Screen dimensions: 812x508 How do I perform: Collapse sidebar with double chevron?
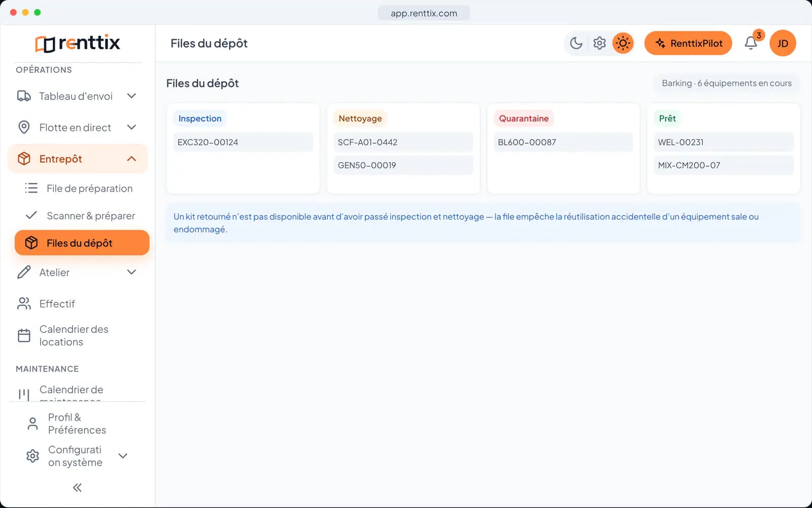point(77,488)
